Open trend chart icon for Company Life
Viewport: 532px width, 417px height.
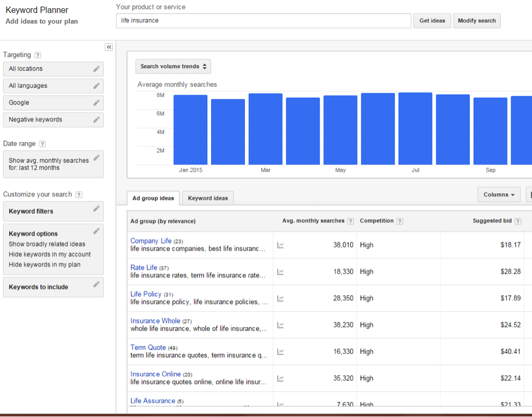pos(280,245)
